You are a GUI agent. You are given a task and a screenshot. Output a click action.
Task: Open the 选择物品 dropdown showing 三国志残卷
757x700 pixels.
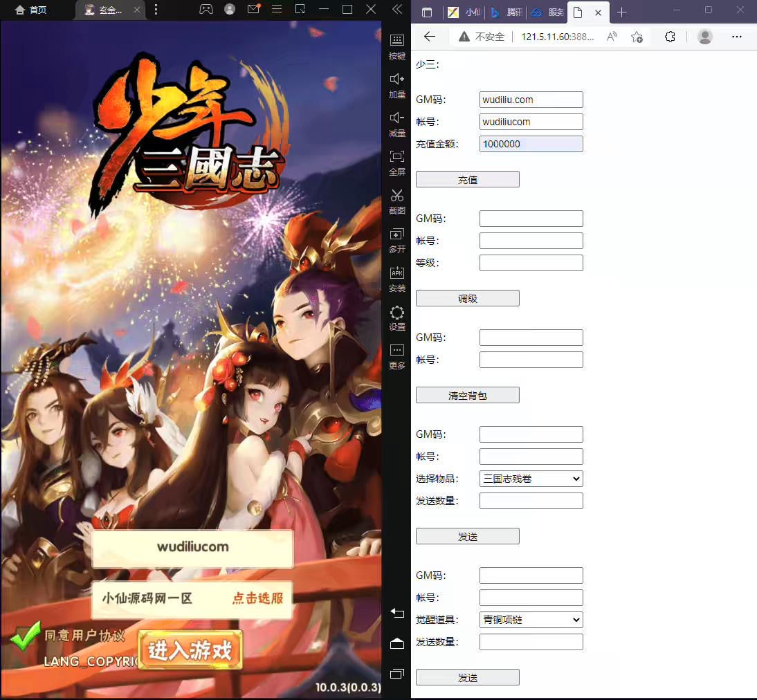(531, 479)
